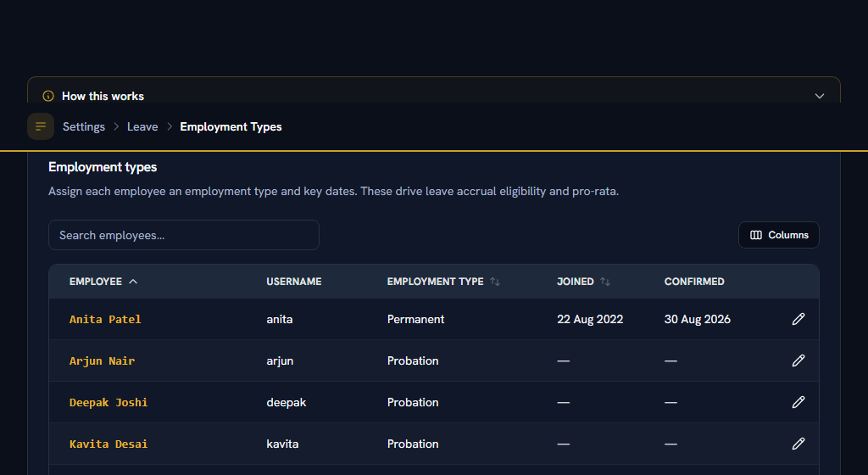Edit Deepak Joshi's employment record
The height and width of the screenshot is (475, 868).
[798, 402]
